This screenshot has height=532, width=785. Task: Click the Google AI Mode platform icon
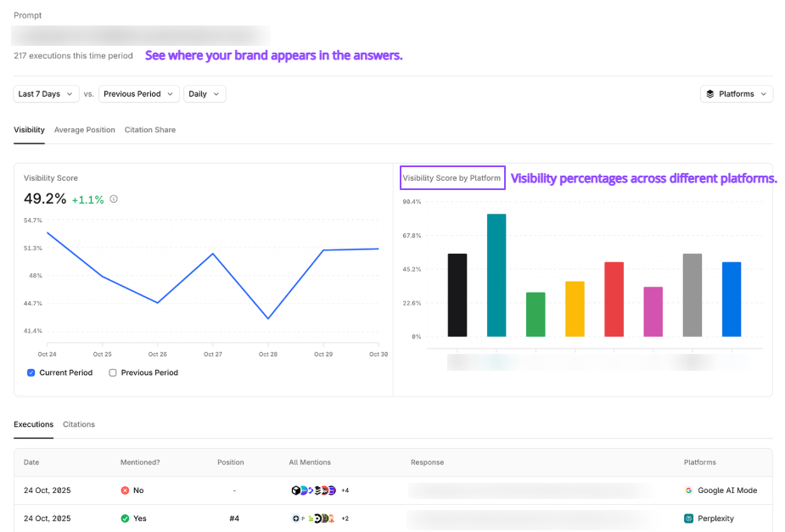(689, 490)
